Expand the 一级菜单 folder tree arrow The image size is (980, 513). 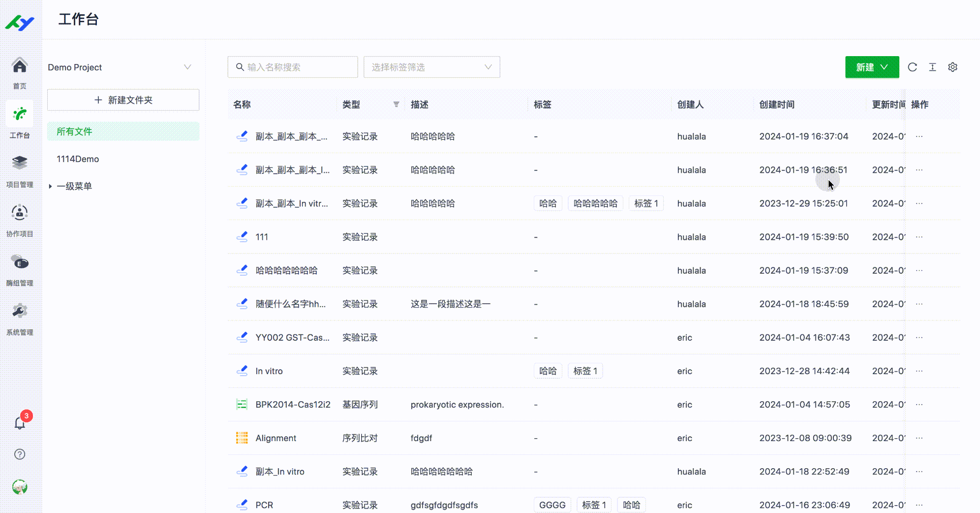coord(50,186)
